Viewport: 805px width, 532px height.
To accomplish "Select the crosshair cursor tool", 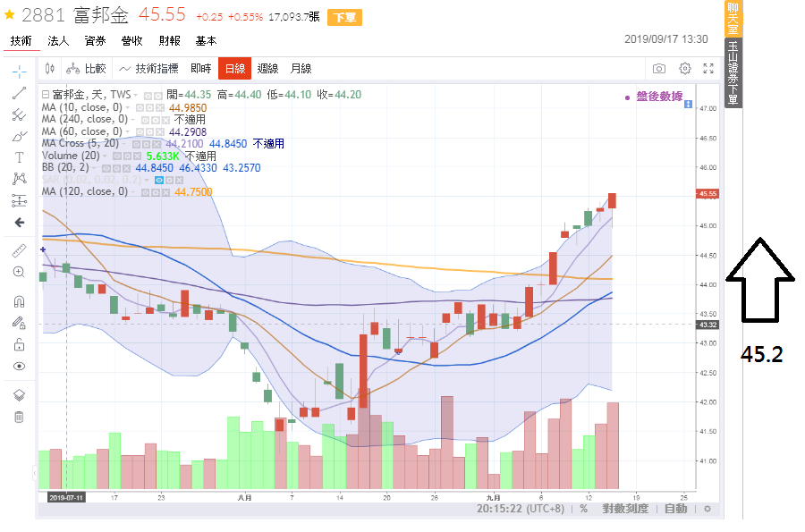I will click(19, 71).
